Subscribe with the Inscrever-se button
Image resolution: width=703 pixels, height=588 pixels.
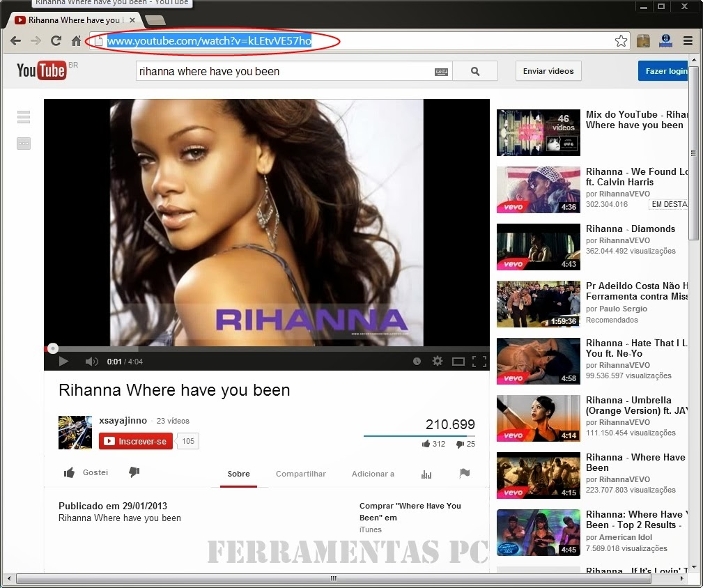[136, 441]
